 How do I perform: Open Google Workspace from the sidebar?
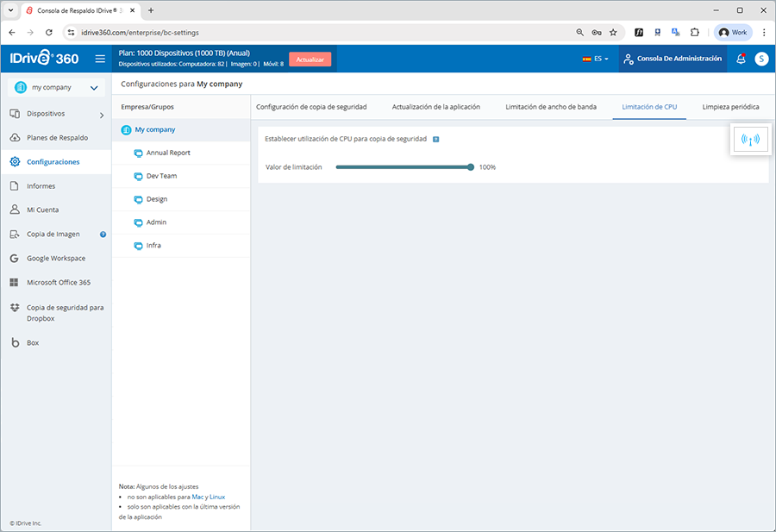(56, 258)
